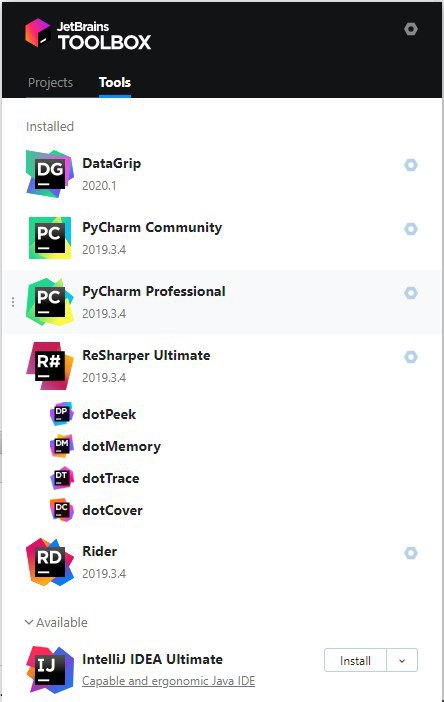Click the dotPeek DP icon
This screenshot has height=702, width=444.
61,414
